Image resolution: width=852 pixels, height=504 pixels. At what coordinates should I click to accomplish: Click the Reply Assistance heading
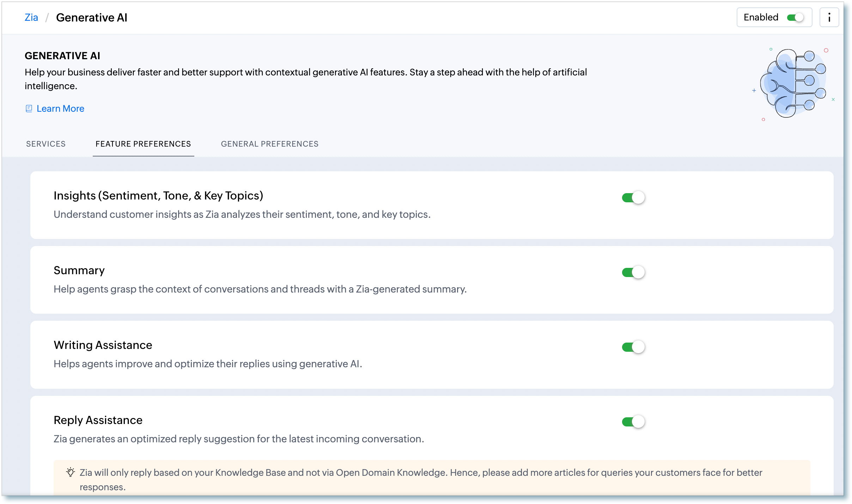tap(98, 420)
